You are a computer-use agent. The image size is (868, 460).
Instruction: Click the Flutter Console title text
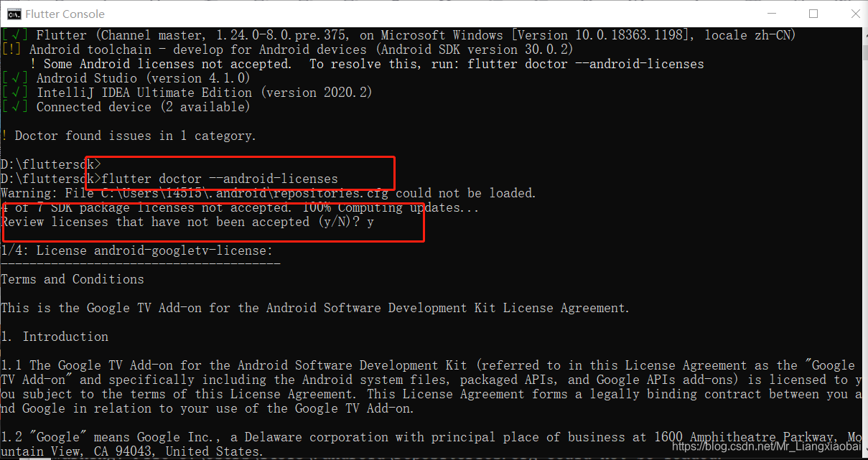[65, 14]
